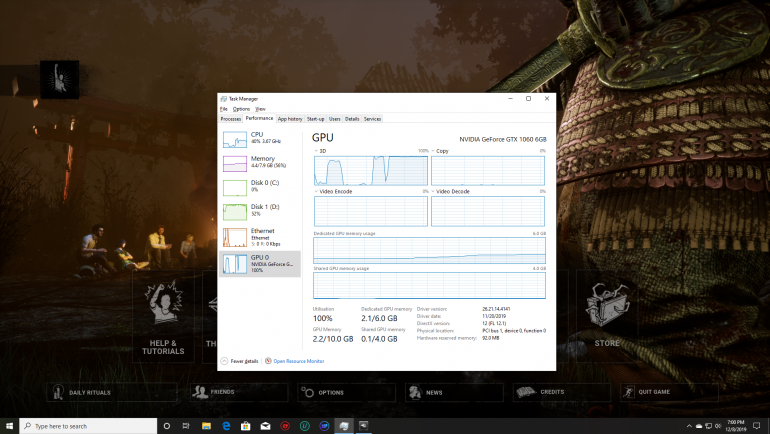Image resolution: width=770 pixels, height=434 pixels.
Task: Open Resource Monitor link
Action: tap(299, 361)
